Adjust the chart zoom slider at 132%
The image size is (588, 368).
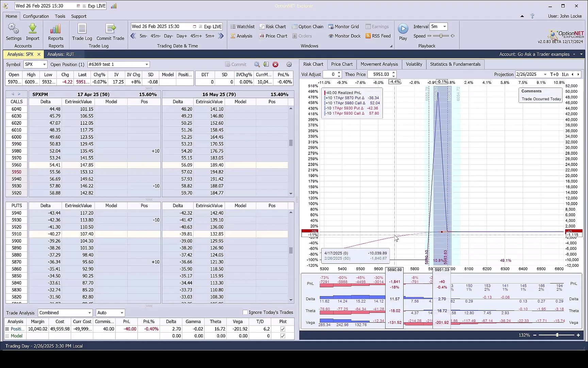[556, 335]
